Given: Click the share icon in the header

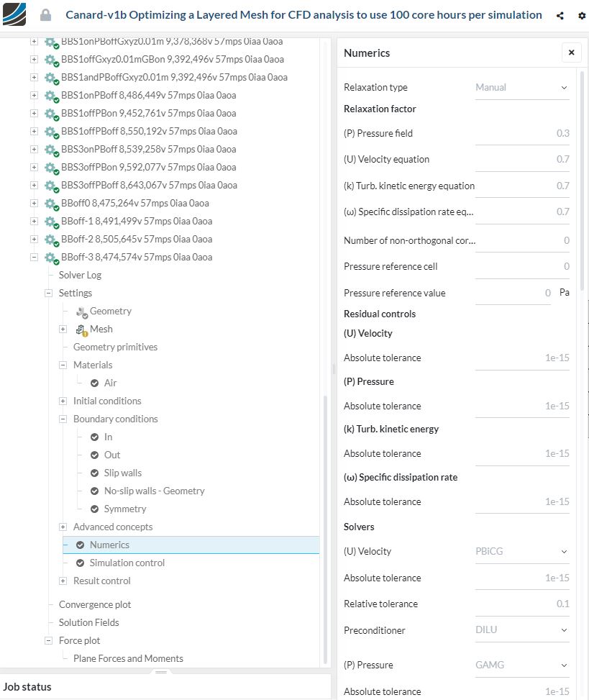Looking at the screenshot, I should [560, 15].
